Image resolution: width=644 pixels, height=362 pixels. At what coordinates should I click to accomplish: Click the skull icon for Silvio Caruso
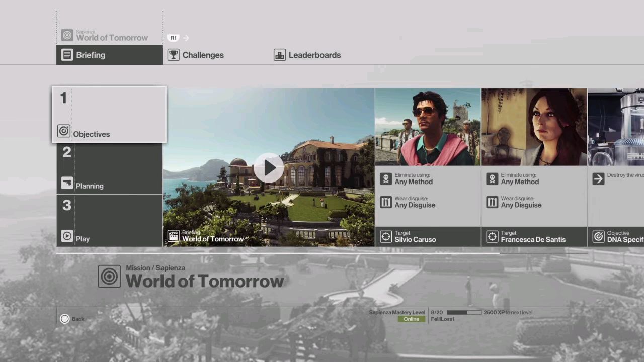pos(386,178)
